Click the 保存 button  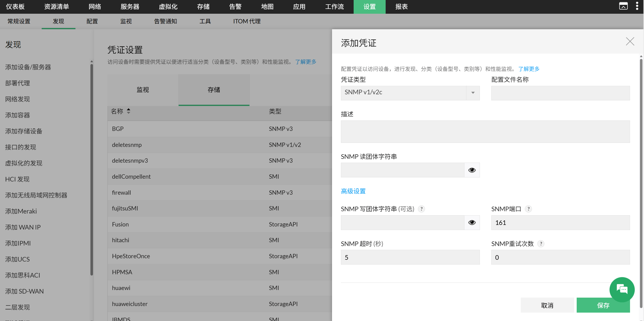click(x=603, y=305)
